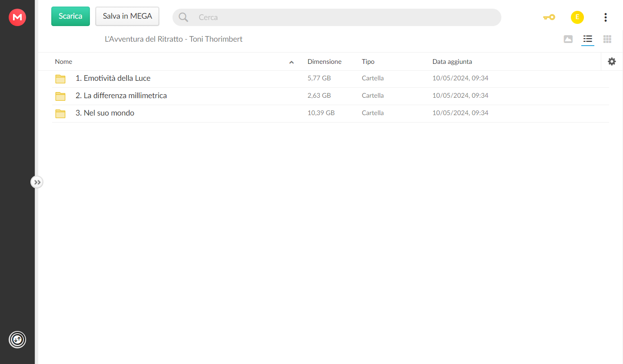Click Cartella type in Nel suo mondo row
This screenshot has width=623, height=364.
[x=373, y=113]
